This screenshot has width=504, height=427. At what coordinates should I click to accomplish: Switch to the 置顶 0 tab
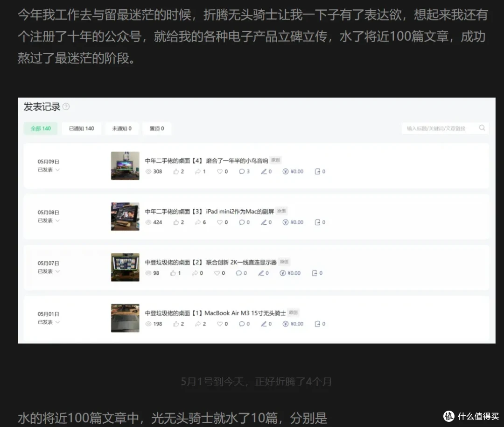157,128
